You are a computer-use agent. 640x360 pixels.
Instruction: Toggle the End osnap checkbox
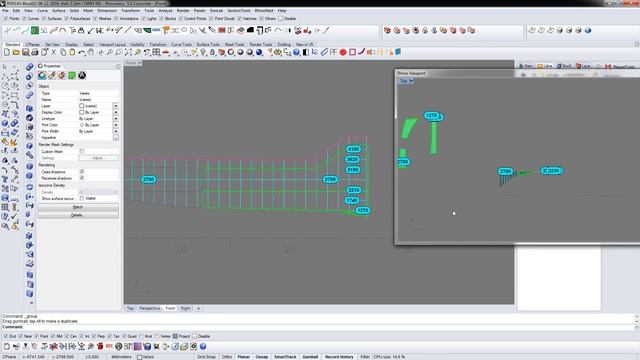[x=6, y=336]
